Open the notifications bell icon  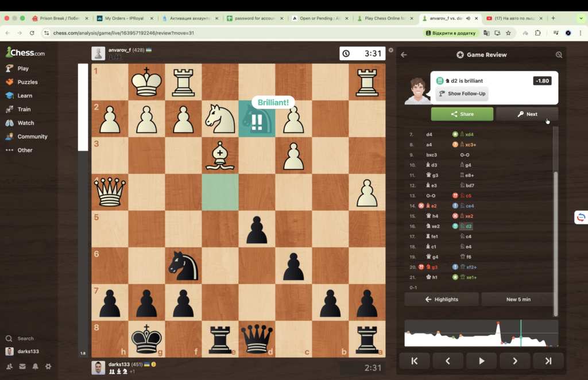[35, 366]
